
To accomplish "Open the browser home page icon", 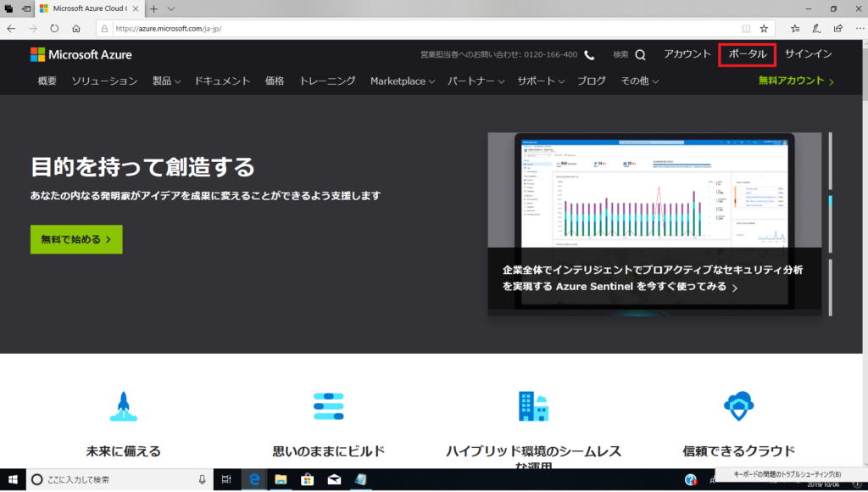I will click(x=75, y=28).
